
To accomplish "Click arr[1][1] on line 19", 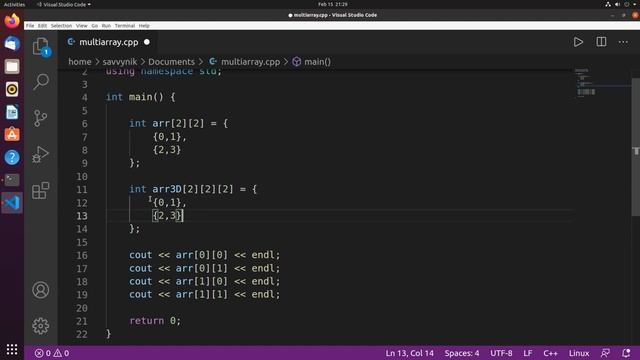I will click(x=202, y=294).
